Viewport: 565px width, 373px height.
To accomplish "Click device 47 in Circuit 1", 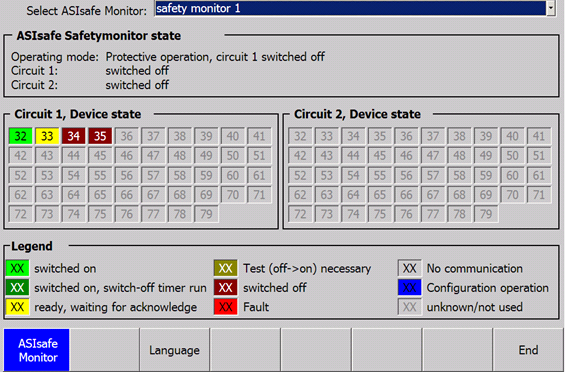I will [153, 156].
